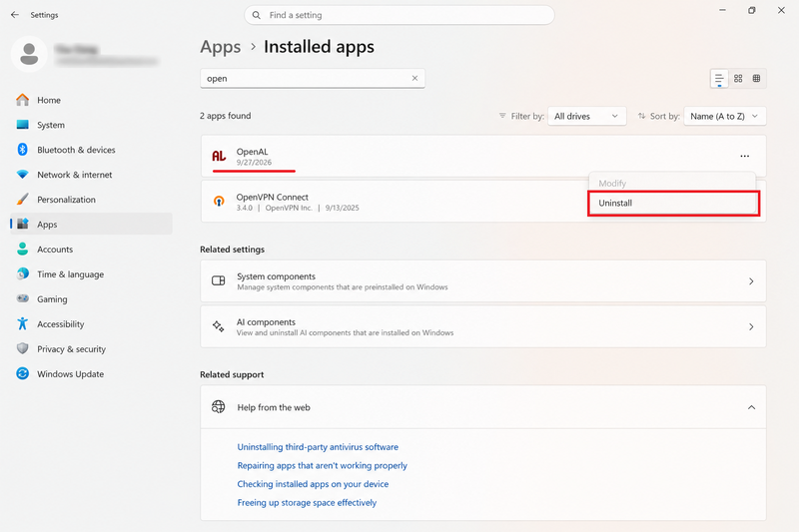The width and height of the screenshot is (799, 532).
Task: Switch to list view layout
Action: 719,79
